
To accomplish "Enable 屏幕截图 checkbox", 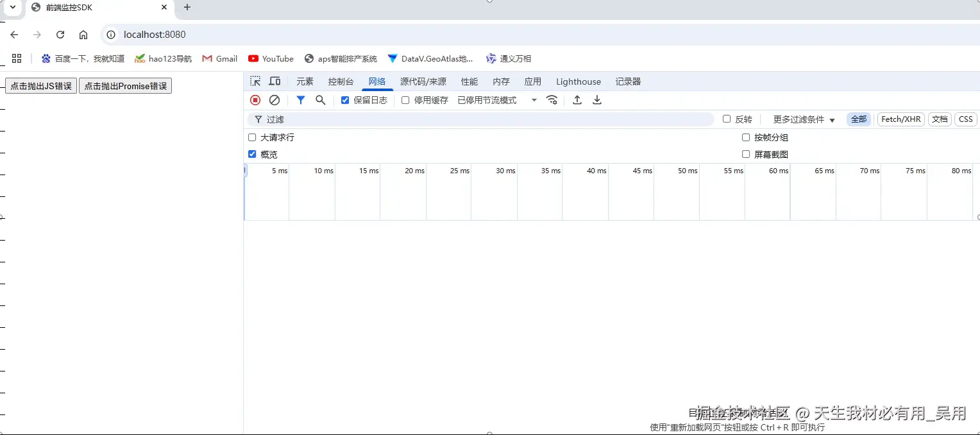I will click(x=746, y=154).
